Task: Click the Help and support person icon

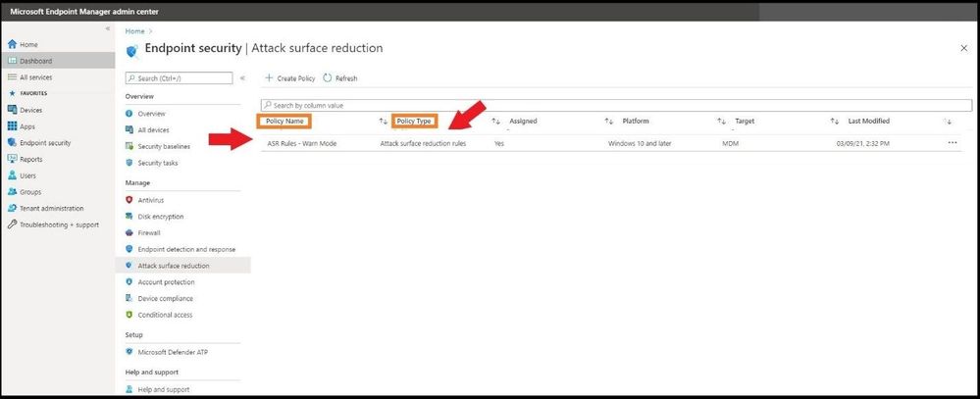Action: [x=129, y=389]
